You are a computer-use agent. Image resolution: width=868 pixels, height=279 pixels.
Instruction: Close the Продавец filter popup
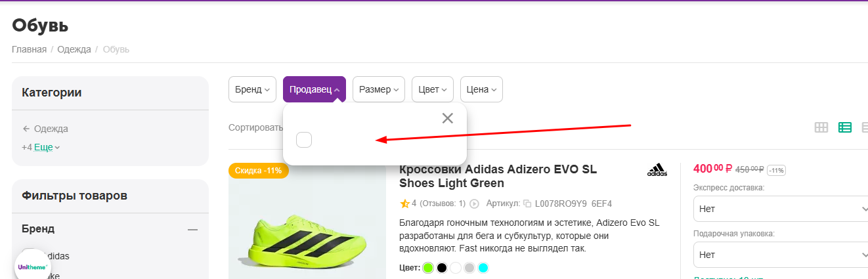[448, 118]
